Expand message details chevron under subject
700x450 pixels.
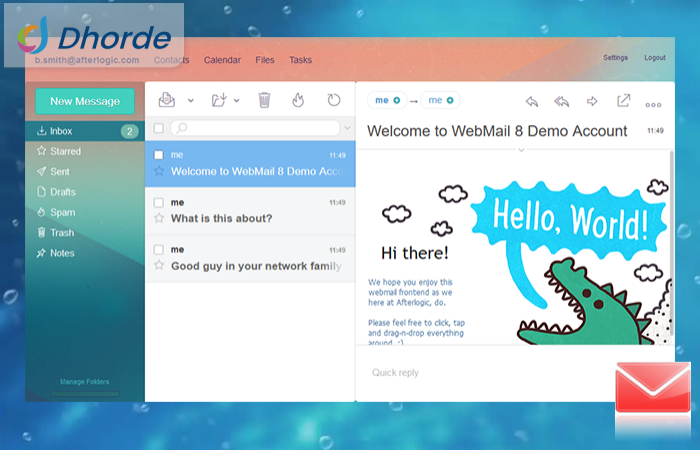(521, 150)
